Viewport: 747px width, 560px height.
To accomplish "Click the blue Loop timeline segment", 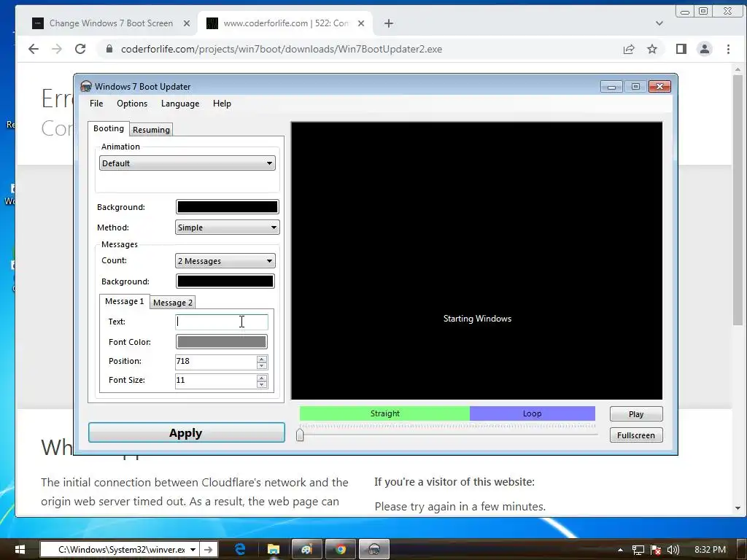I will click(532, 413).
